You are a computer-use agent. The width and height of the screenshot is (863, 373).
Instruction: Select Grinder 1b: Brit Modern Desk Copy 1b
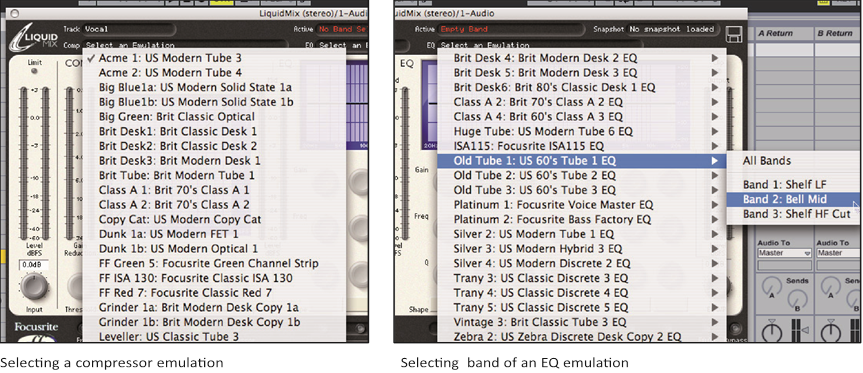215,322
